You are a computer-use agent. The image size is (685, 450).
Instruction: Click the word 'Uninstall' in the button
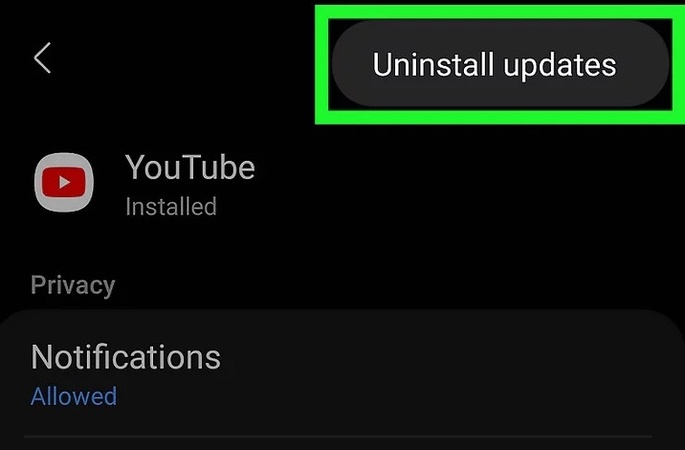(433, 64)
